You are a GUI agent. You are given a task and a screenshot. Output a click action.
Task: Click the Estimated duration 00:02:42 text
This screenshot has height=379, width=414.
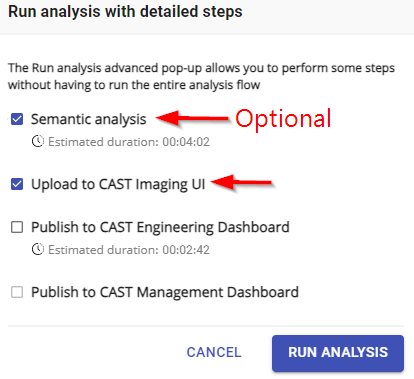129,250
